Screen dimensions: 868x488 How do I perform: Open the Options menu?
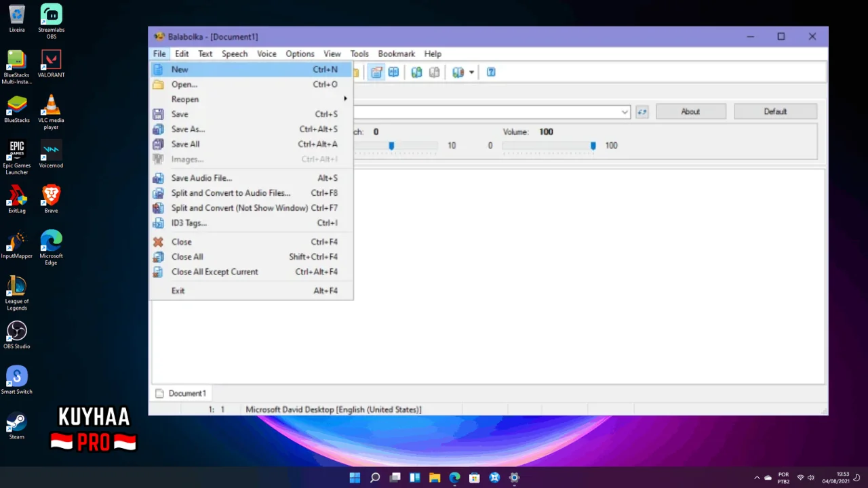(300, 54)
